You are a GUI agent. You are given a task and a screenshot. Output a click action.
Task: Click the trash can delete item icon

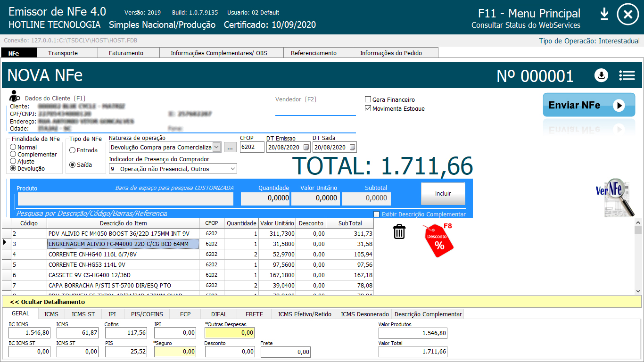coord(399,231)
